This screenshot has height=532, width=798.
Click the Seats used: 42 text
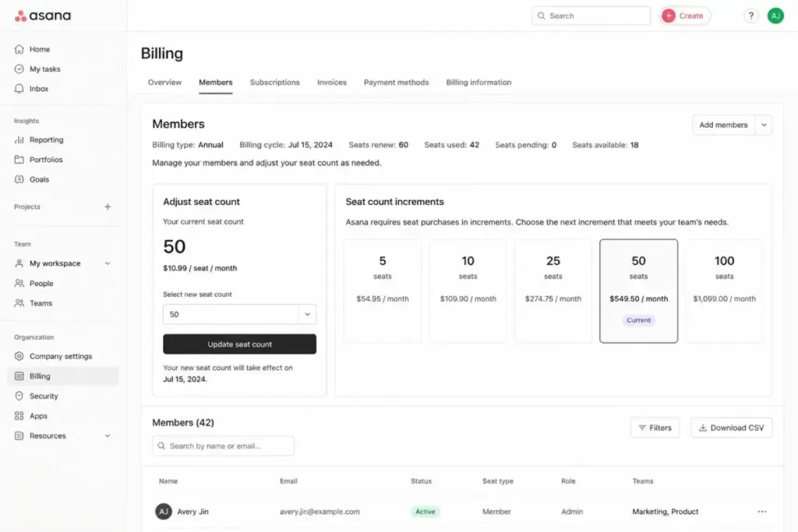click(x=451, y=145)
